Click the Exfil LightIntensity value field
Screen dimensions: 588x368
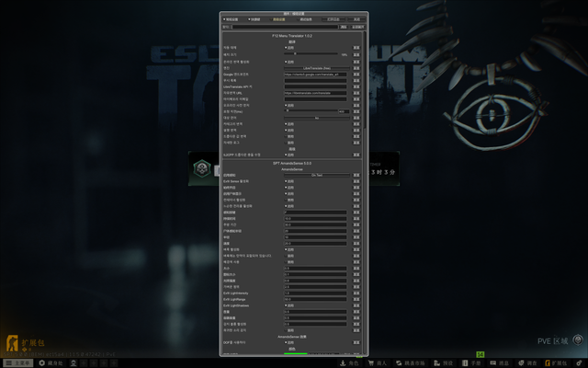pos(315,293)
